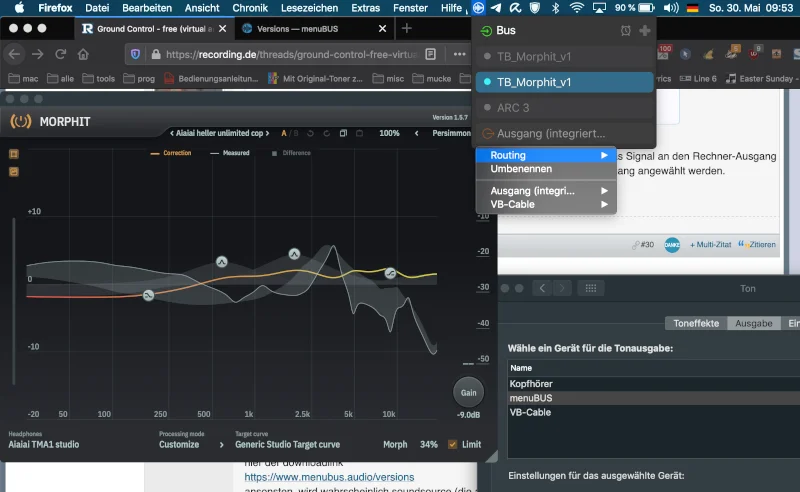Open the Persimmon theme selector

coord(452,133)
